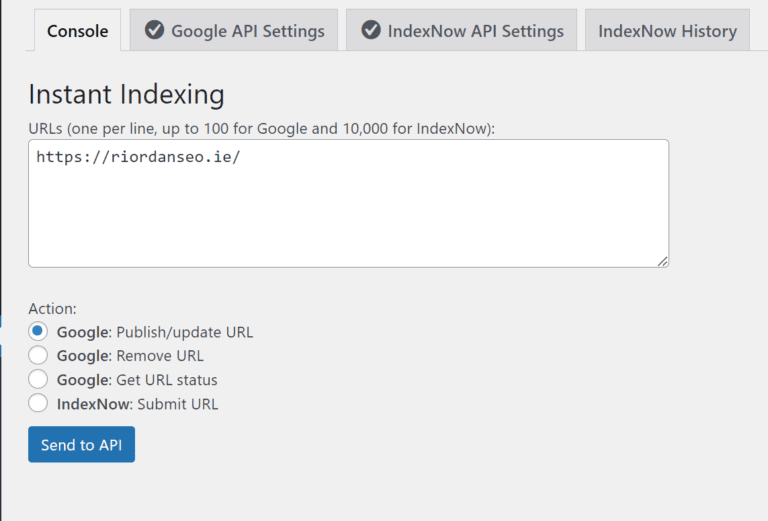The image size is (768, 521).
Task: Click the "Action:" label text
Action: point(52,309)
